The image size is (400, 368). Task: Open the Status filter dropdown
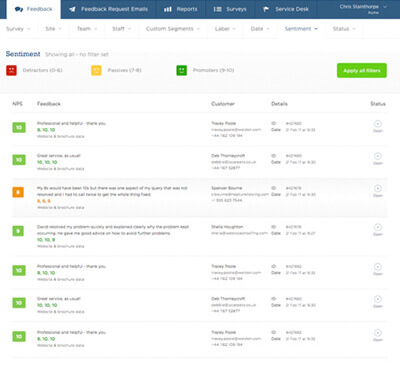pos(344,29)
